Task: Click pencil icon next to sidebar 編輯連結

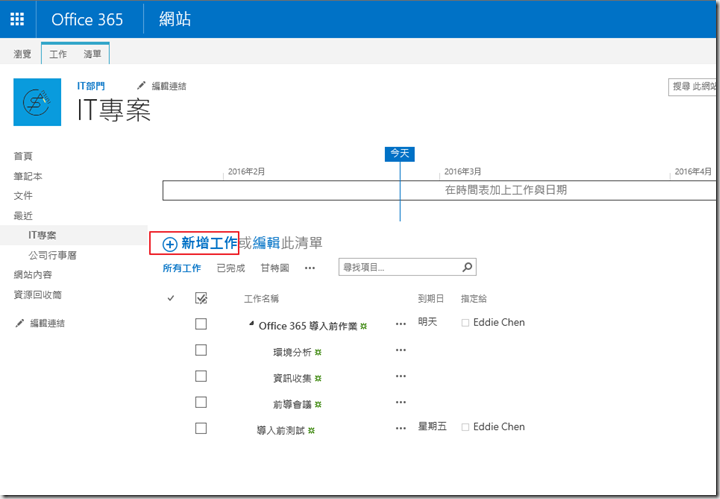Action: (19, 323)
